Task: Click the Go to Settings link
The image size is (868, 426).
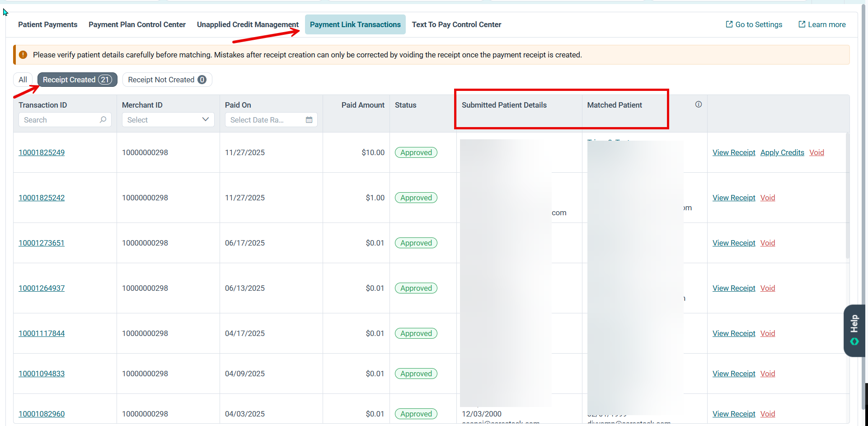Action: 754,24
